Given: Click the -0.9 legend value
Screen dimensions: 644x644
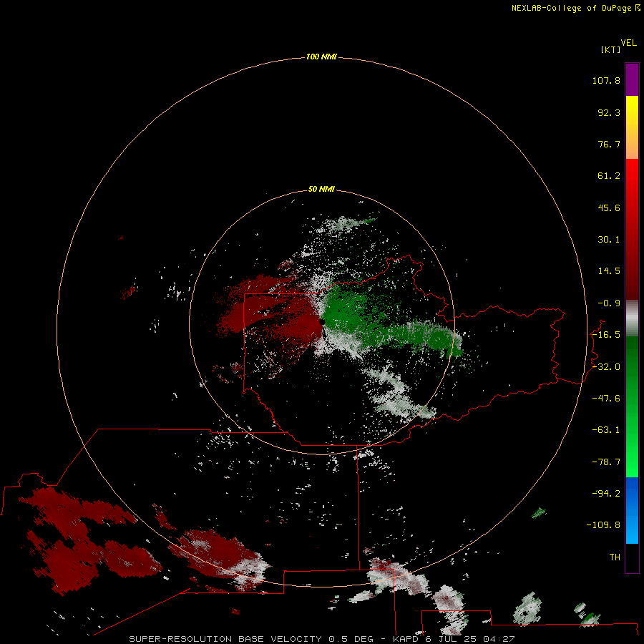Looking at the screenshot, I should [609, 303].
